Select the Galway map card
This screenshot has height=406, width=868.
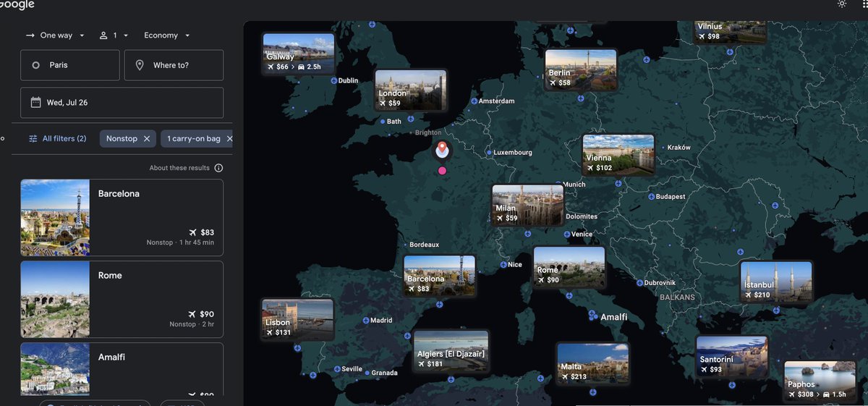pos(299,54)
